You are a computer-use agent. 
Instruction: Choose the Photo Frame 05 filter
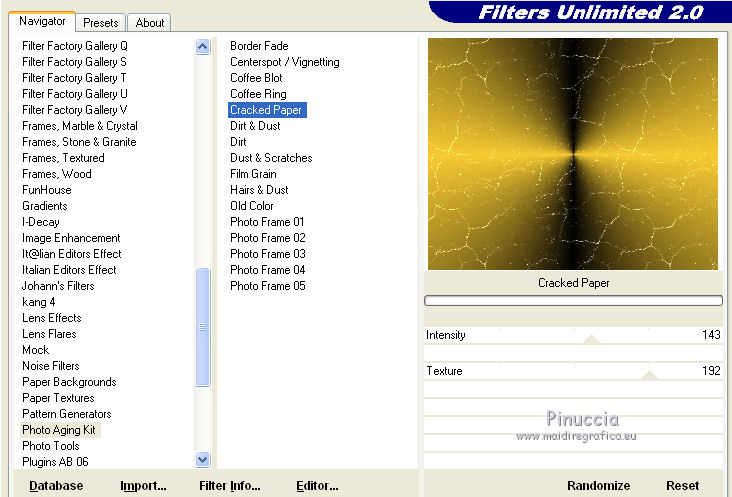(x=267, y=286)
